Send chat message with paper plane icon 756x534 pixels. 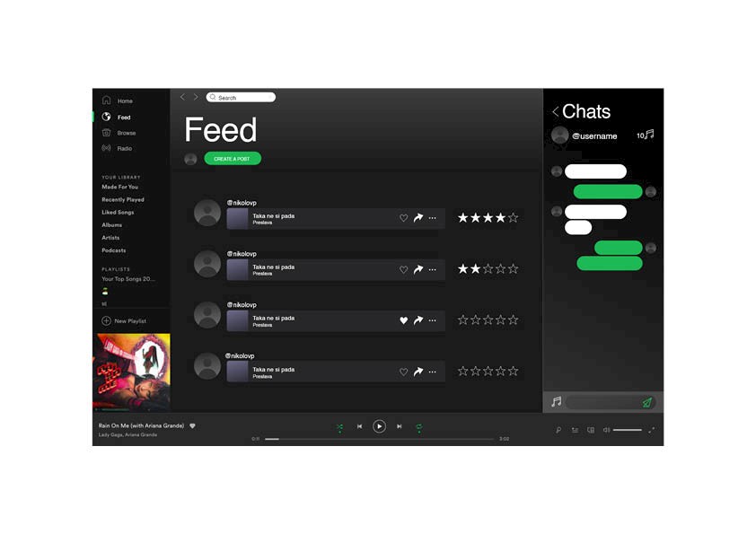[647, 402]
